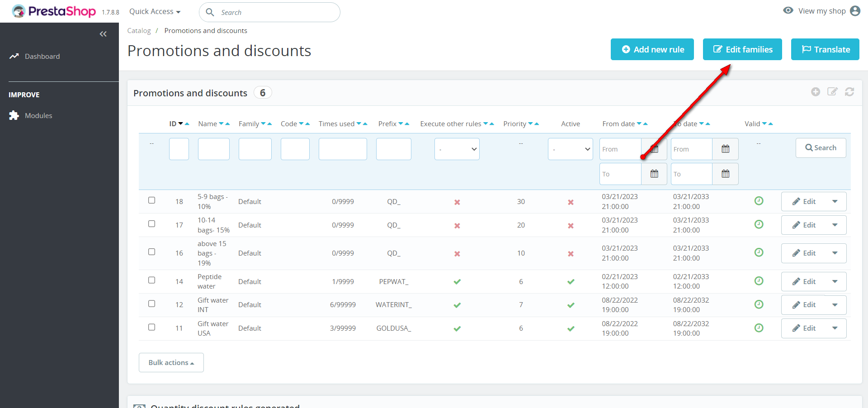Open the Quick Access dropdown
The width and height of the screenshot is (868, 408).
155,12
